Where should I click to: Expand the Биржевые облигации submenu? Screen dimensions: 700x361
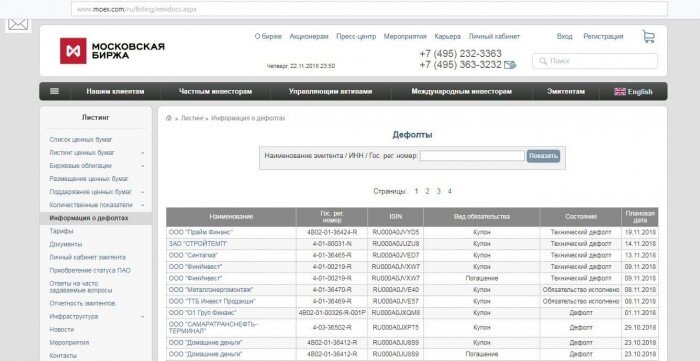click(143, 166)
